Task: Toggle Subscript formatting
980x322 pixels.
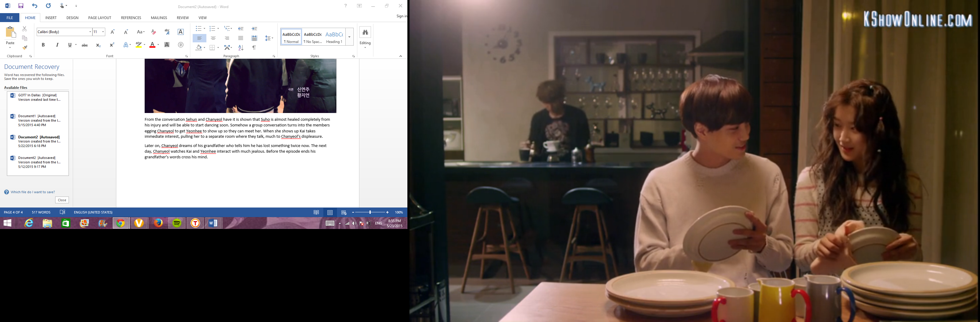Action: 98,45
